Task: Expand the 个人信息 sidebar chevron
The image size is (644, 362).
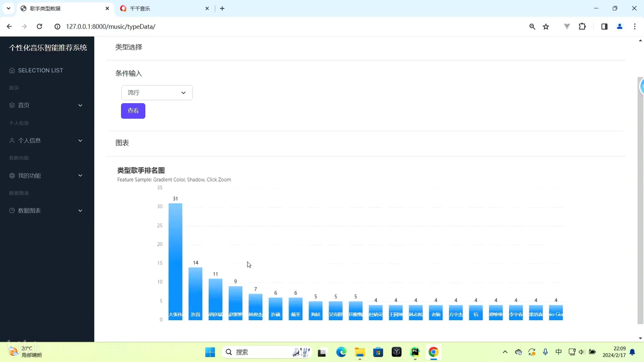Action: (x=80, y=140)
